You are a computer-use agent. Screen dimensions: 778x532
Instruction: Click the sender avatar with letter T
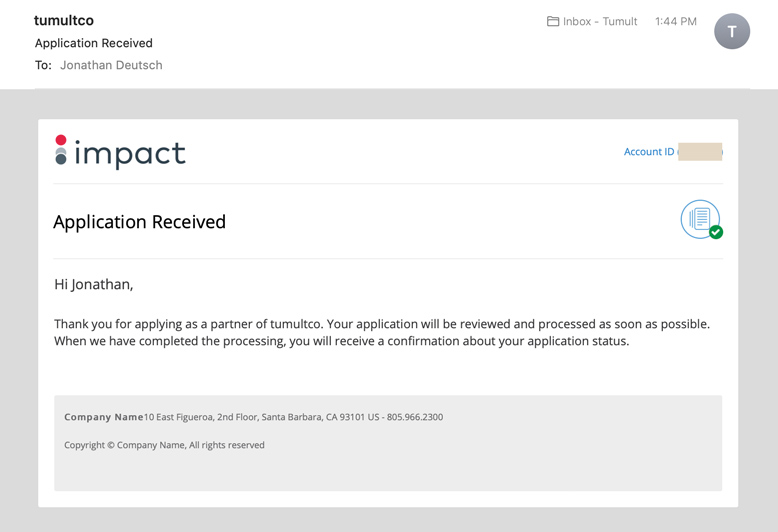[731, 32]
